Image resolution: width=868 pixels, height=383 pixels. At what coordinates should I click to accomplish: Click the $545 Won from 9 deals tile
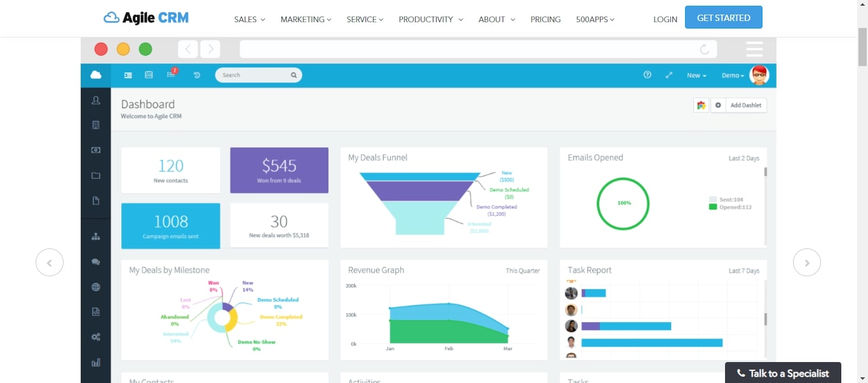click(280, 170)
